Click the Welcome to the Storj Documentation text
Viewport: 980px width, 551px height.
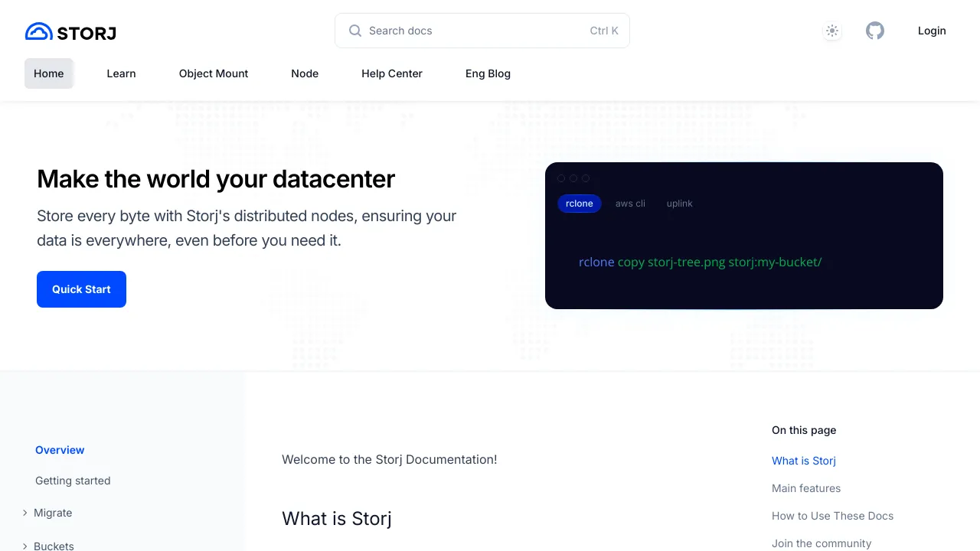tap(389, 459)
